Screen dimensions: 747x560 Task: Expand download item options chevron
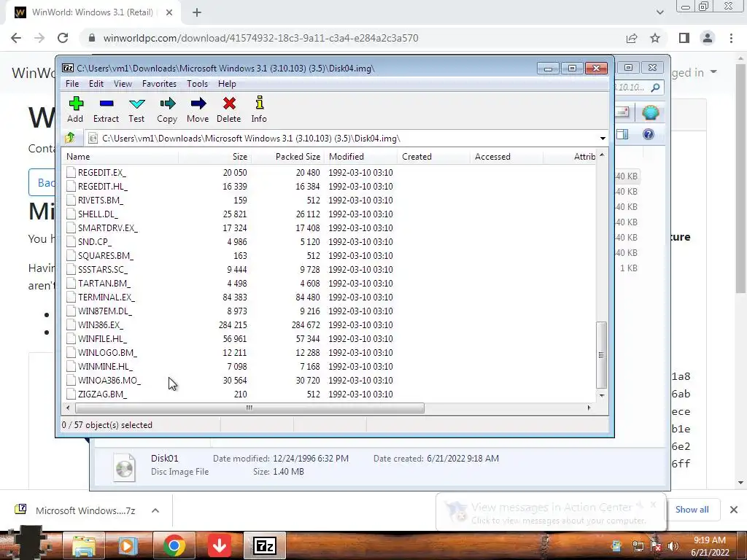[155, 510]
